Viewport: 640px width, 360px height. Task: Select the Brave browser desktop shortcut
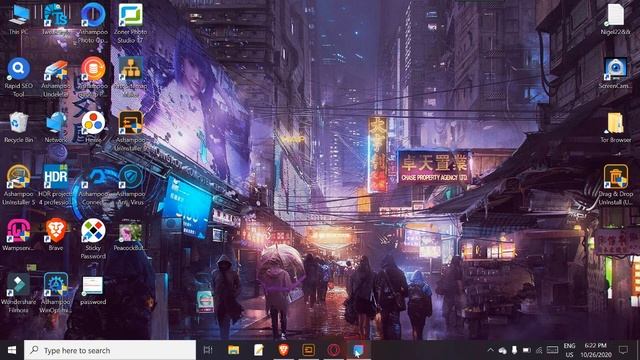tap(56, 235)
